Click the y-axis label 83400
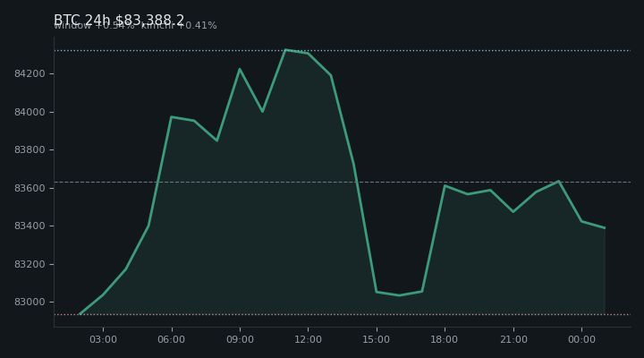The height and width of the screenshot is (358, 644). (30, 226)
